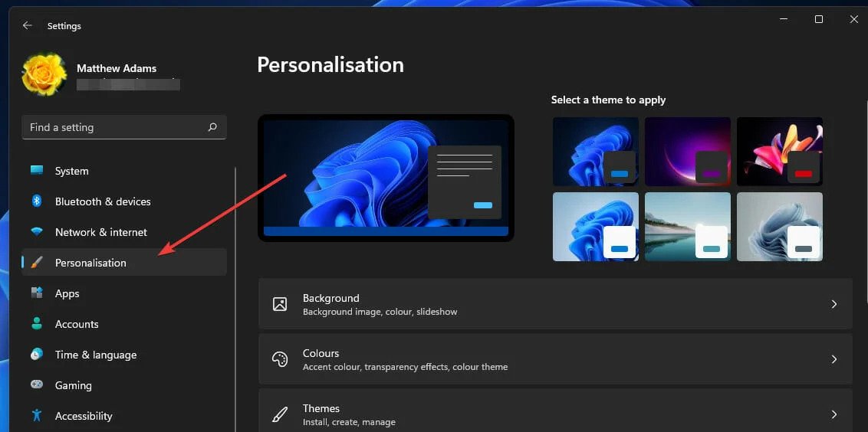868x432 pixels.
Task: Click the Network & internet wifi icon
Action: coord(37,232)
